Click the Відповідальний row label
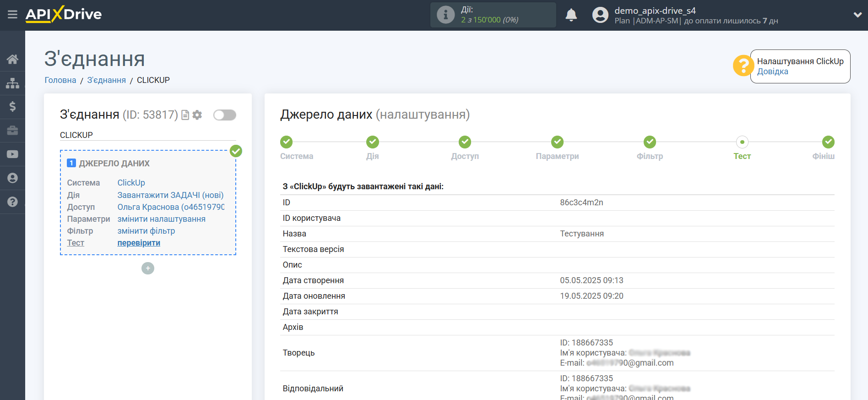The height and width of the screenshot is (400, 868). 313,389
